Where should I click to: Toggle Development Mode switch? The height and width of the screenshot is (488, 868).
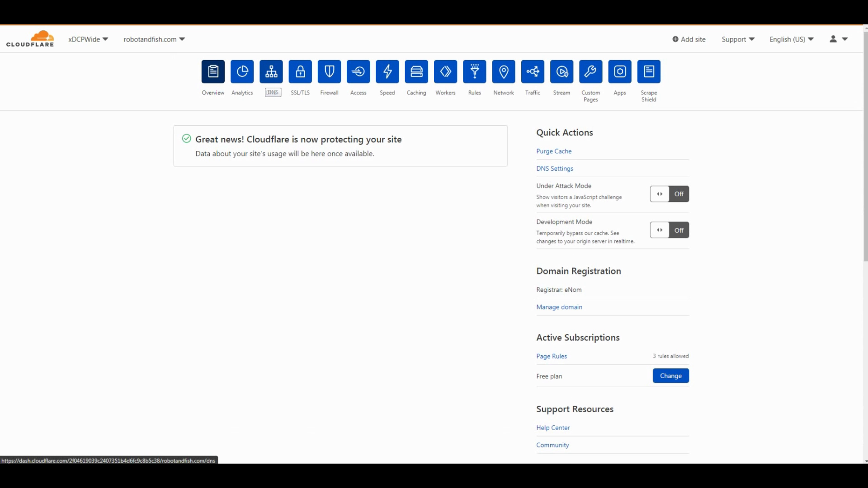click(669, 230)
